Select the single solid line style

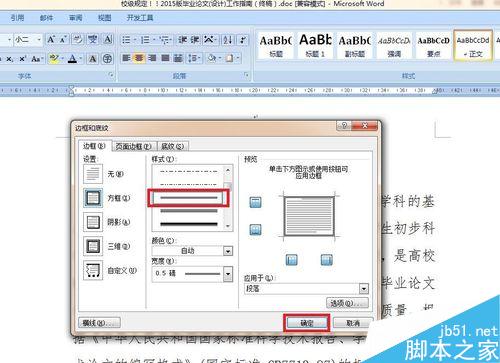189,198
